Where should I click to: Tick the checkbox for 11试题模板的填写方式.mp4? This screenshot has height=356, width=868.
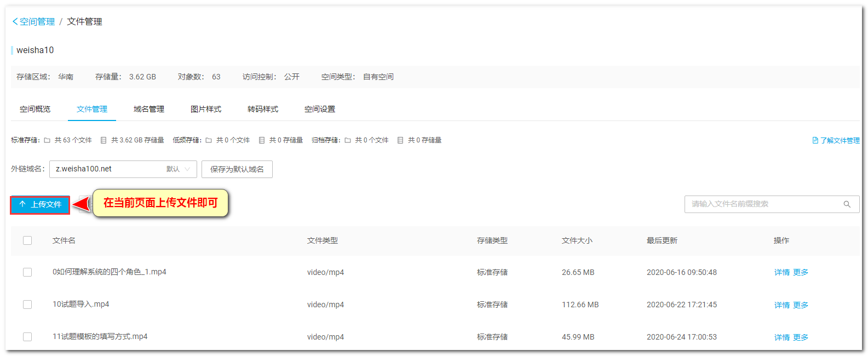(x=27, y=337)
